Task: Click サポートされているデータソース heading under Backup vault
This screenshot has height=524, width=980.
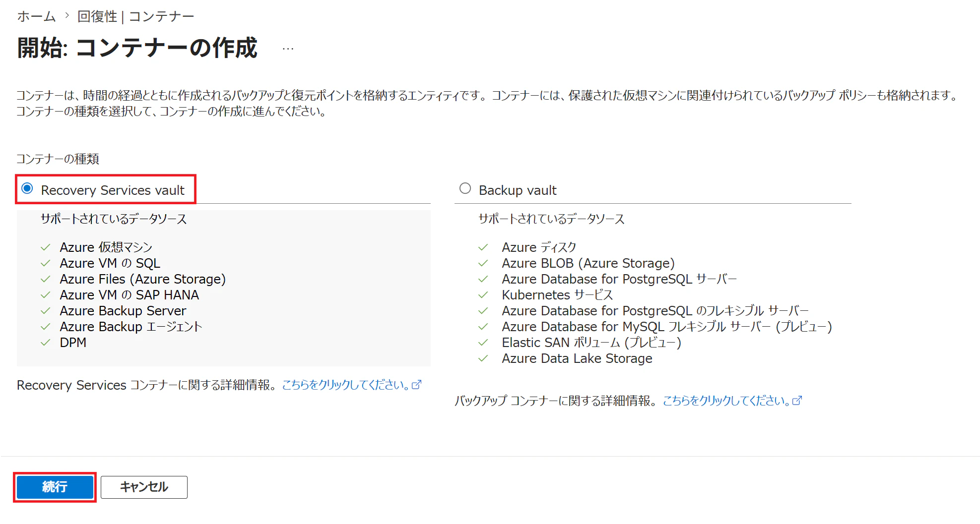Action: [551, 219]
